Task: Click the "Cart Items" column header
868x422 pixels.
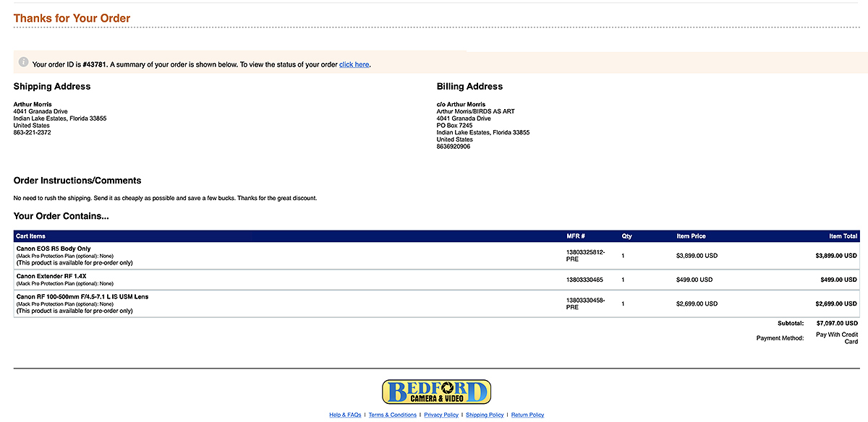Action: click(31, 236)
